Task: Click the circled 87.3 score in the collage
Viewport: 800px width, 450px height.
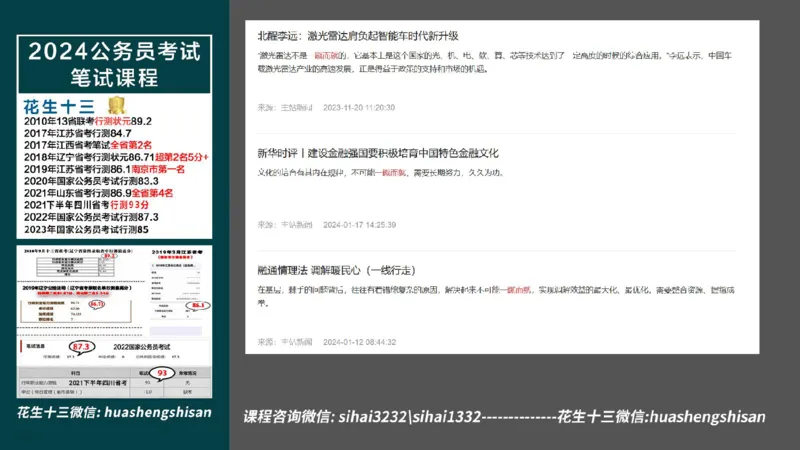Action: 82,347
